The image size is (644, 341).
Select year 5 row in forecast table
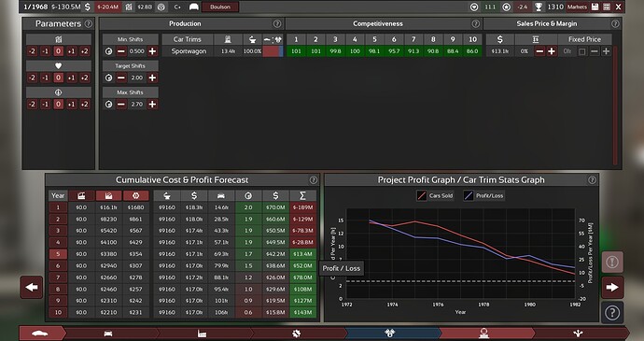click(x=58, y=254)
